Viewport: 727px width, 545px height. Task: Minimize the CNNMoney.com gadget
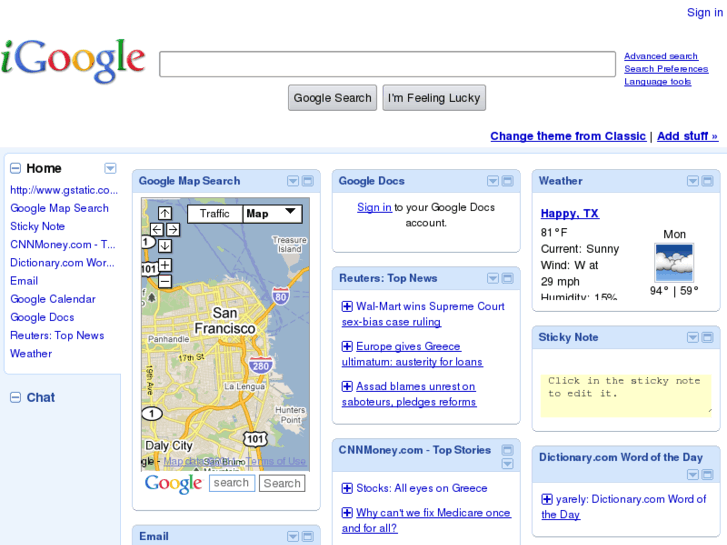pyautogui.click(x=508, y=449)
